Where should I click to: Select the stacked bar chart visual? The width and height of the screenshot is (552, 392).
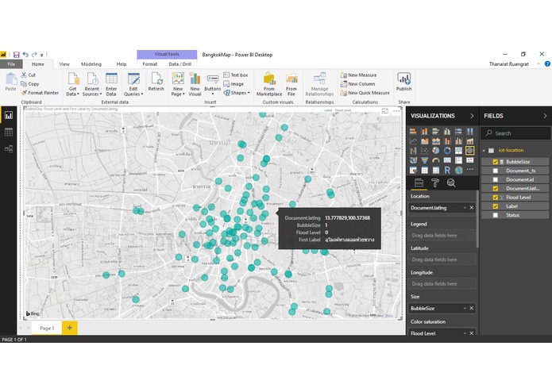(413, 131)
